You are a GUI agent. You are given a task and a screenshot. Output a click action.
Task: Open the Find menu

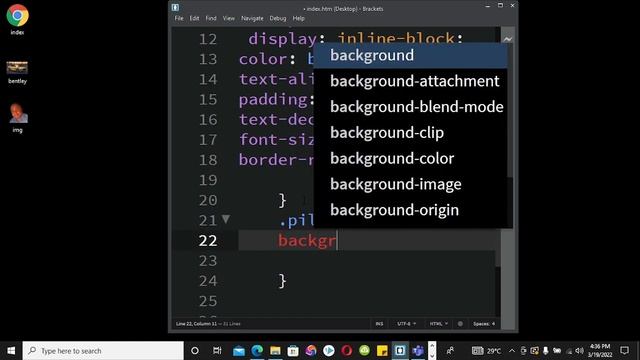click(211, 18)
